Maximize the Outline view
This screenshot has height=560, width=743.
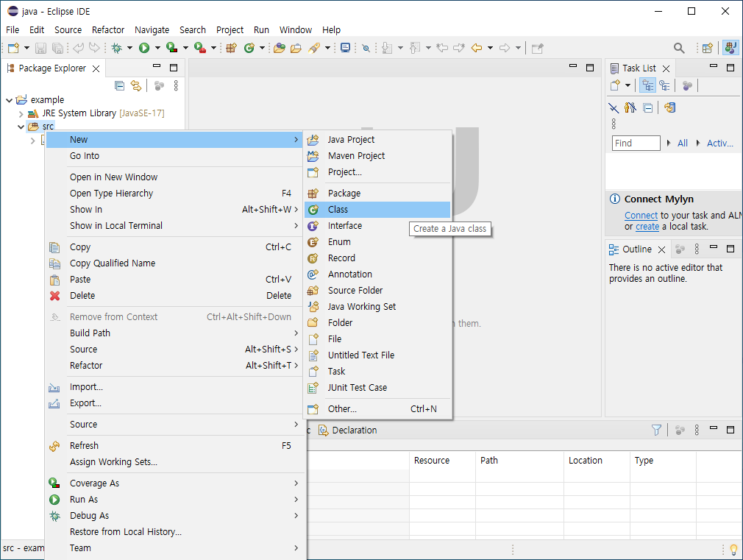click(730, 248)
